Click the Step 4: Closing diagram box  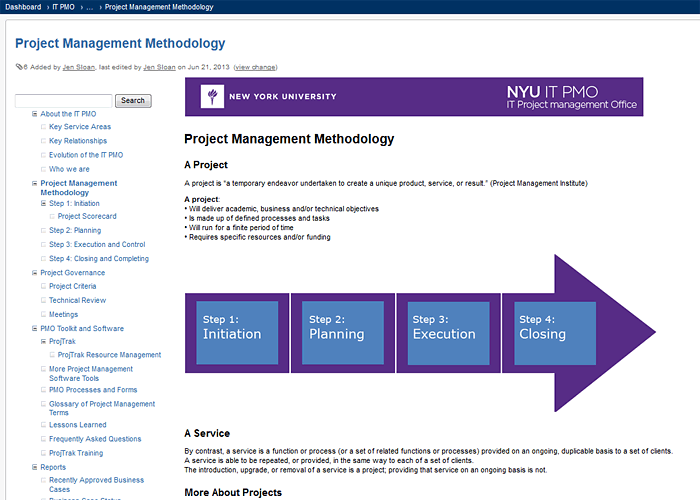pos(555,333)
